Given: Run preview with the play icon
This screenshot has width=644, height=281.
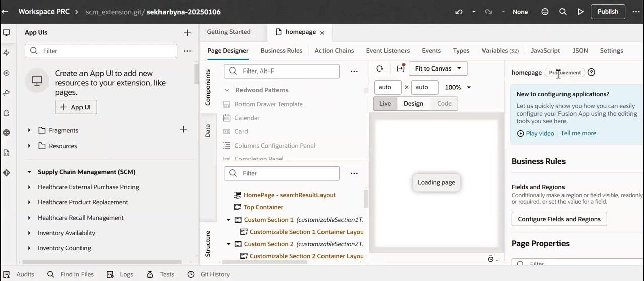Looking at the screenshot, I should [581, 12].
